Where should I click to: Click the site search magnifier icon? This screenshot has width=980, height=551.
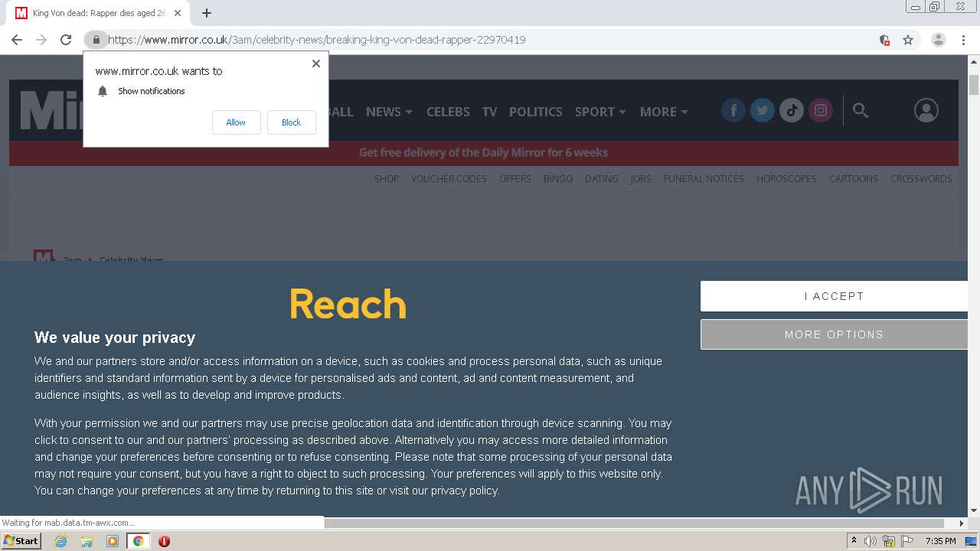861,111
